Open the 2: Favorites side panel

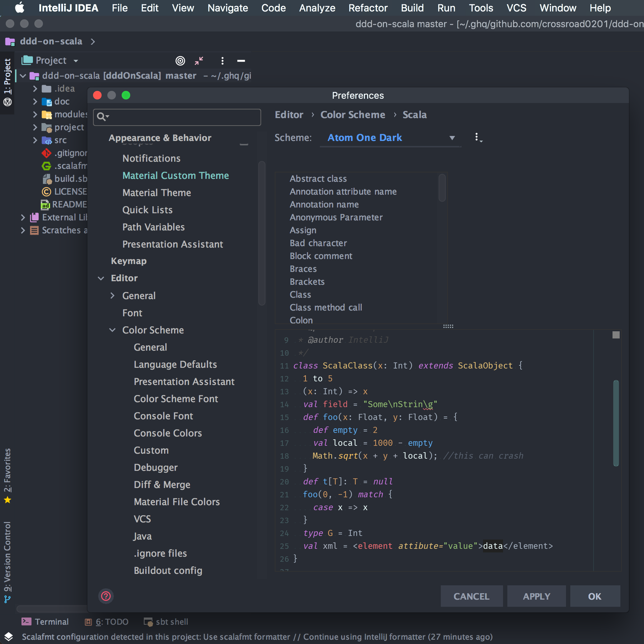coord(7,476)
